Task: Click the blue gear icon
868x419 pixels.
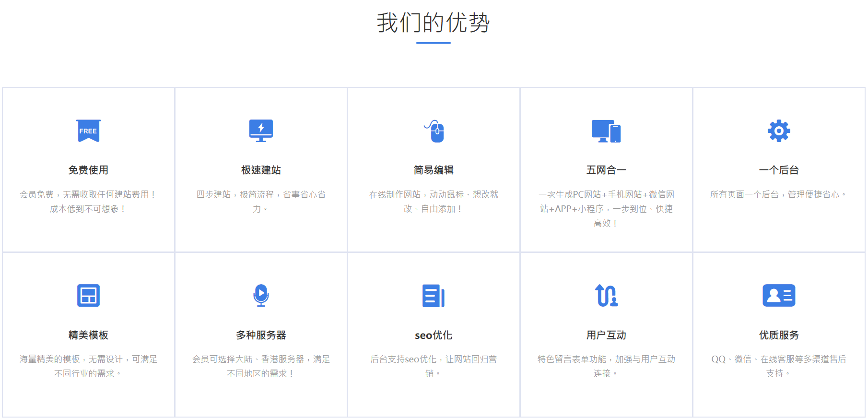Action: tap(779, 131)
